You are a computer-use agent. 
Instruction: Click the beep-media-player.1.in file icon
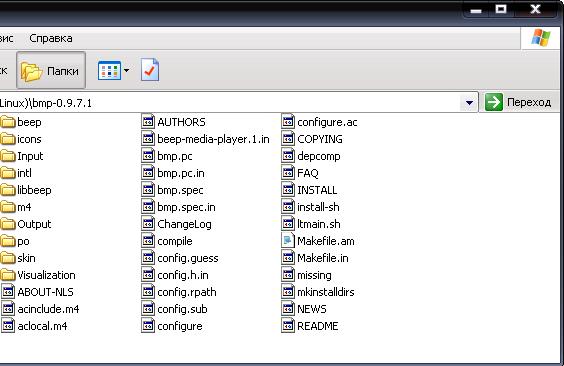(x=147, y=139)
